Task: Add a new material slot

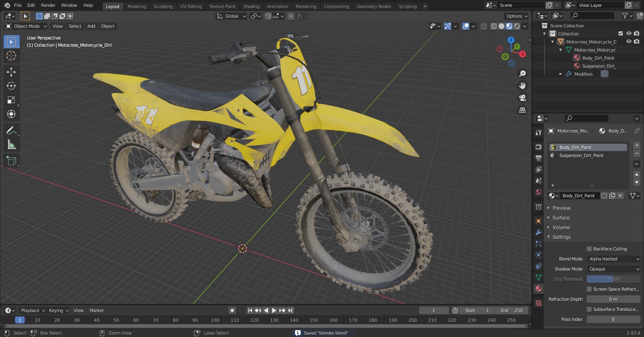Action: 637,145
